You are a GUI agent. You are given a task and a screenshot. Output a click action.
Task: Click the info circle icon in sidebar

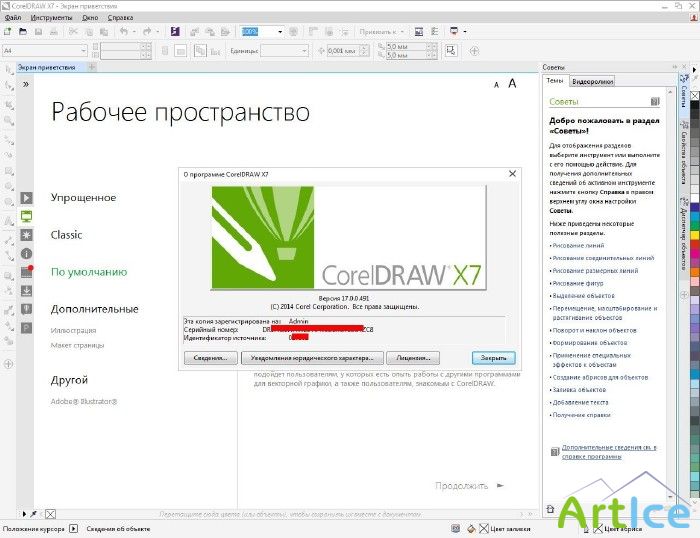click(x=26, y=254)
